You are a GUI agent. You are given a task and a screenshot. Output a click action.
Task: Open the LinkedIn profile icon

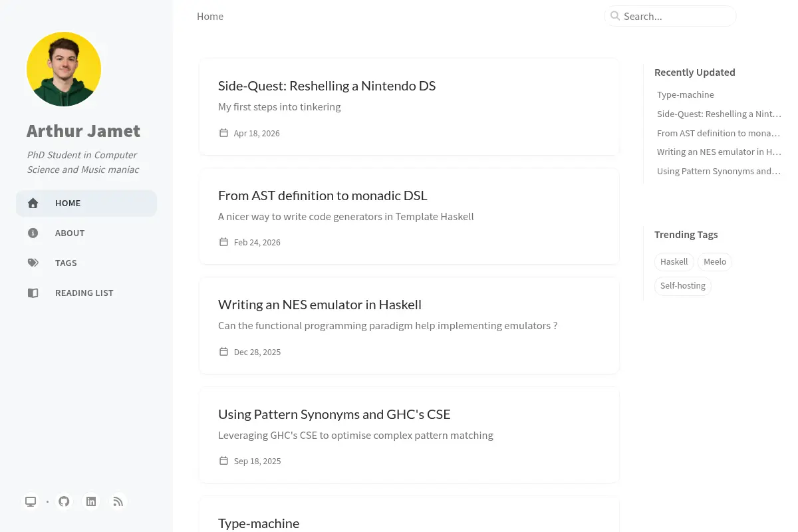click(x=91, y=501)
